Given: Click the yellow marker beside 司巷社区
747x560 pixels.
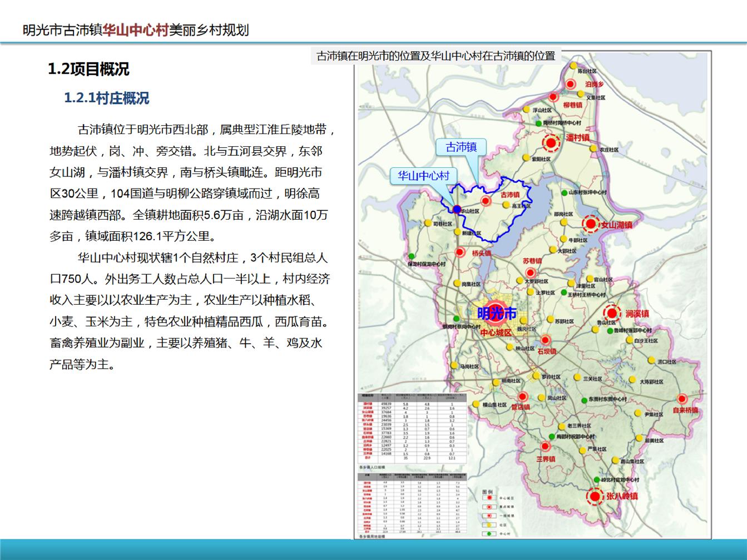Looking at the screenshot, I should coord(427,224).
